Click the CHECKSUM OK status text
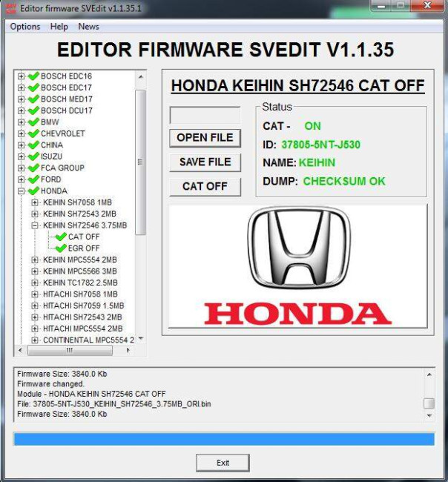The width and height of the screenshot is (448, 482). (x=344, y=181)
